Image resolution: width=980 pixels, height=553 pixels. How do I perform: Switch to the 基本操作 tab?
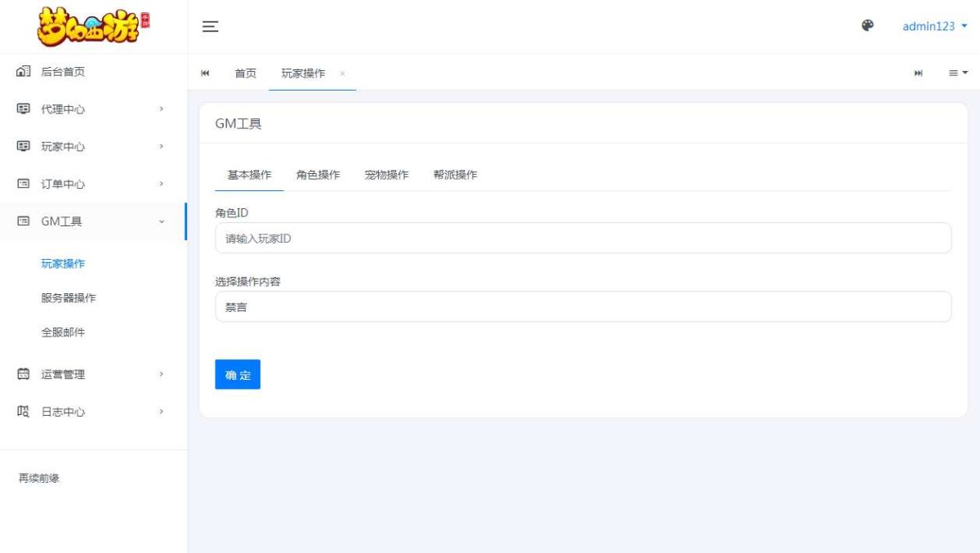click(x=249, y=175)
